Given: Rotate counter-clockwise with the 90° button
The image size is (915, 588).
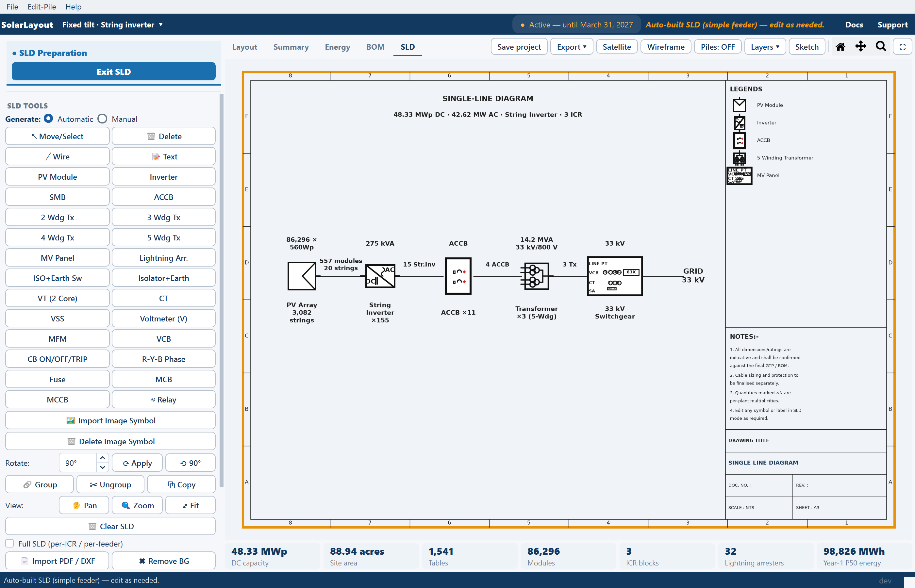Looking at the screenshot, I should [191, 463].
